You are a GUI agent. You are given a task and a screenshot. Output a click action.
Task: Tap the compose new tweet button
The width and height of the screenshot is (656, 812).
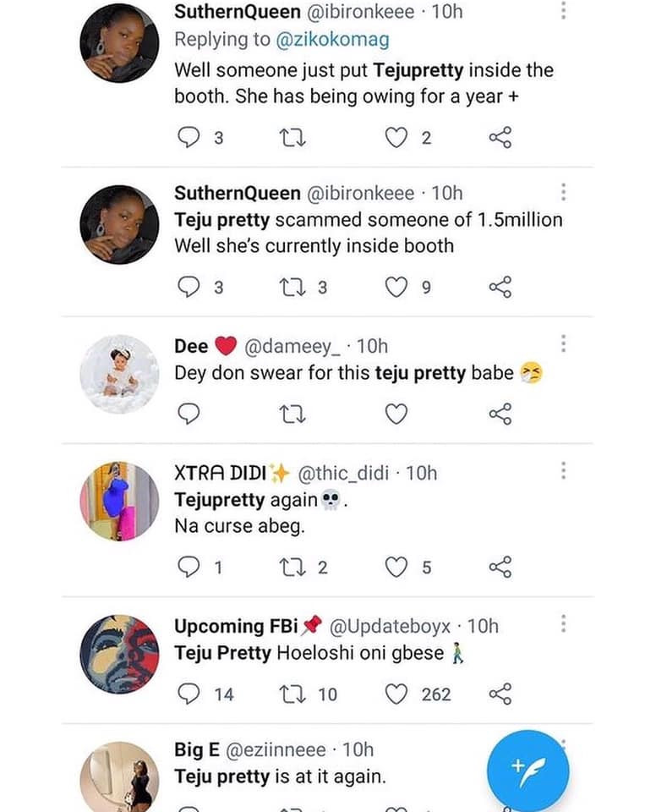528,770
